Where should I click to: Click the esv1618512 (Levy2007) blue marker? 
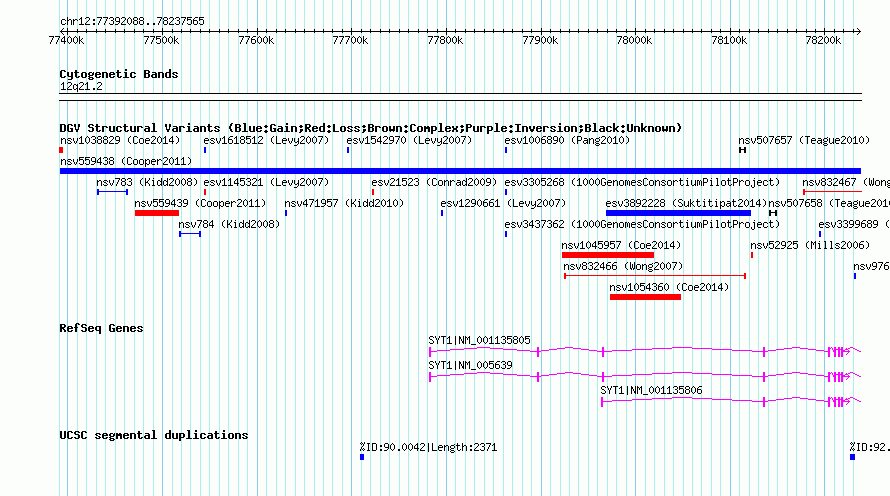(x=205, y=150)
